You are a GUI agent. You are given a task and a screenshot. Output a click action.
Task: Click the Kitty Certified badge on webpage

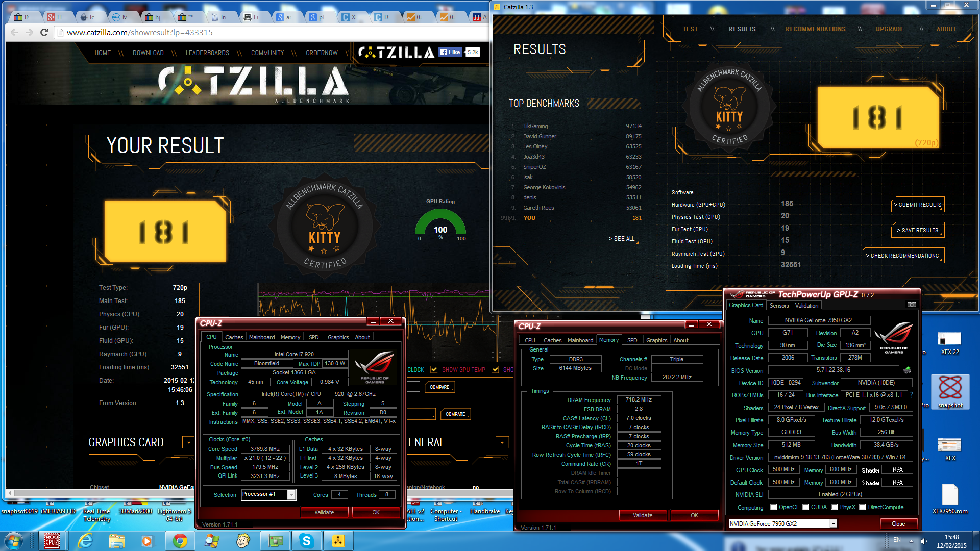tap(325, 226)
